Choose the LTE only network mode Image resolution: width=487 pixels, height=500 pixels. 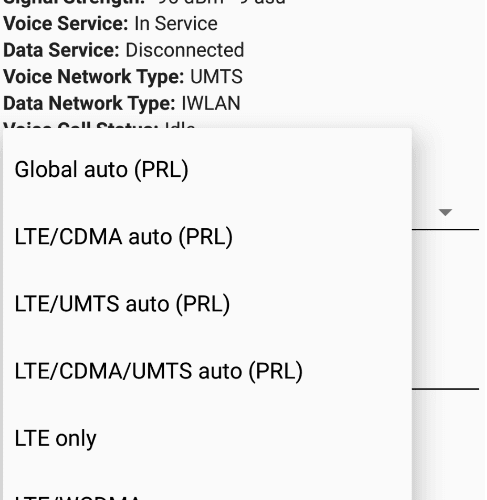207,438
